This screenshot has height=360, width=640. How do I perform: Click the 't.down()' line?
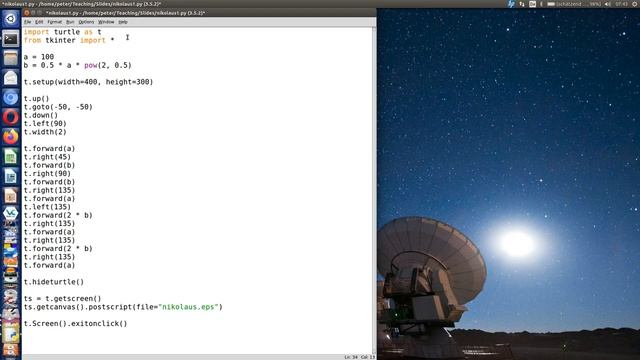click(41, 115)
